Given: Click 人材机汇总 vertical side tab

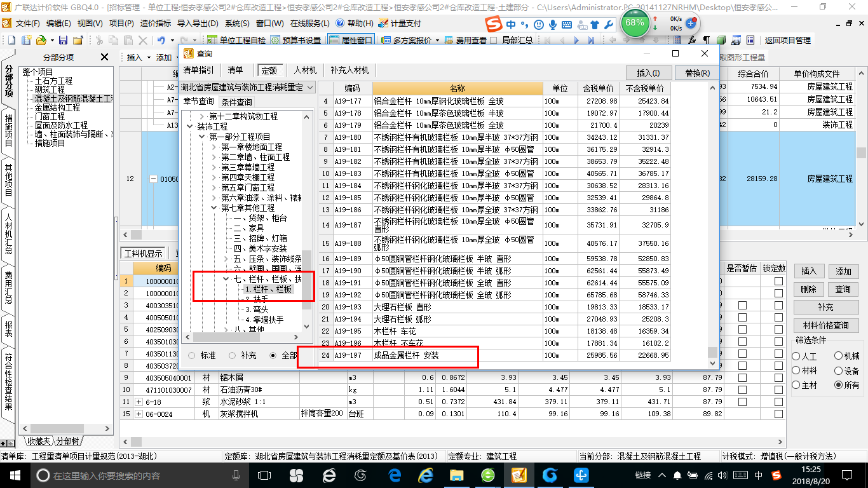Looking at the screenshot, I should coord(8,233).
